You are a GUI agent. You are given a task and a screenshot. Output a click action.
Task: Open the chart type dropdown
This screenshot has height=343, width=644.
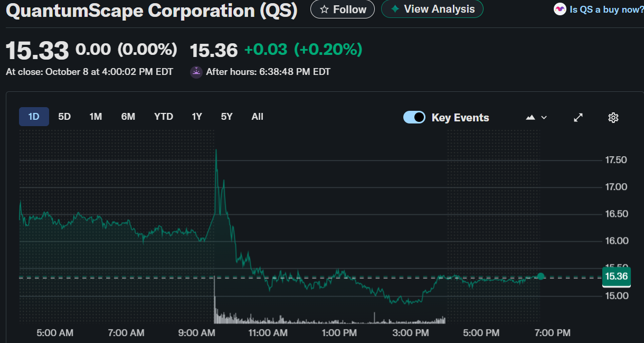(536, 117)
